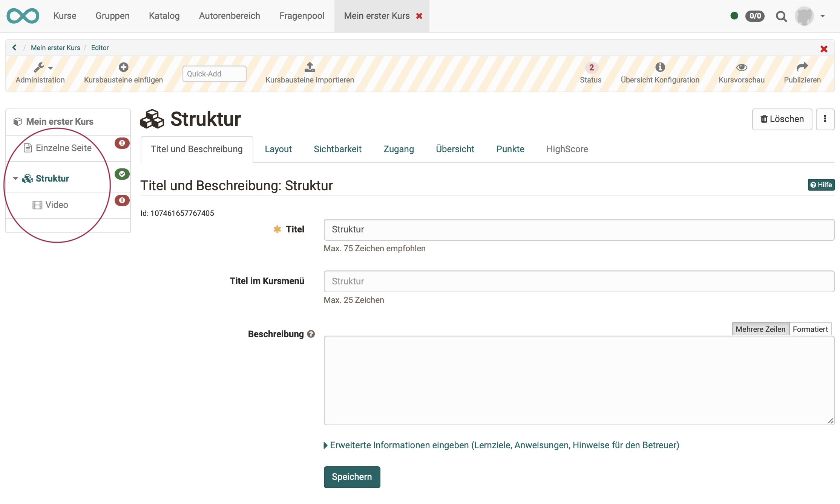This screenshot has height=504, width=840.
Task: Open Katalog in top navigation
Action: click(164, 16)
